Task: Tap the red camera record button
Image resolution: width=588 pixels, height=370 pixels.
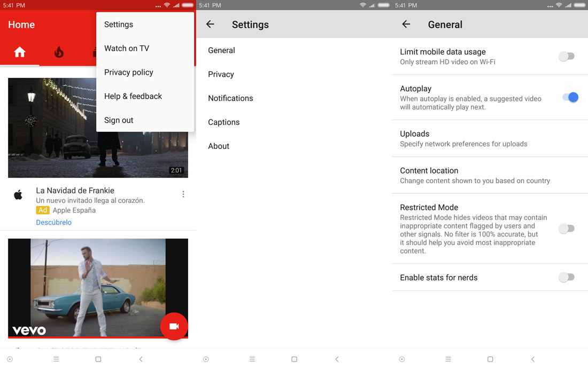Action: [x=174, y=326]
